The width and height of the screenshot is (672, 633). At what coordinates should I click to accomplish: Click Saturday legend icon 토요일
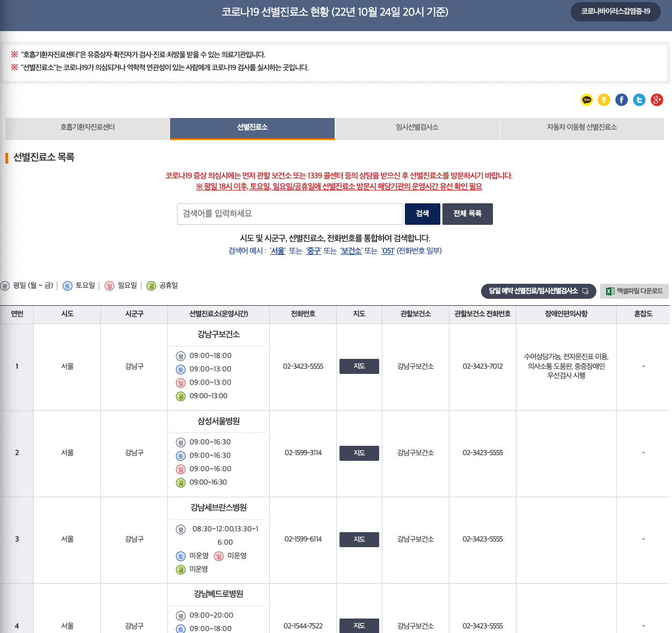coord(68,286)
